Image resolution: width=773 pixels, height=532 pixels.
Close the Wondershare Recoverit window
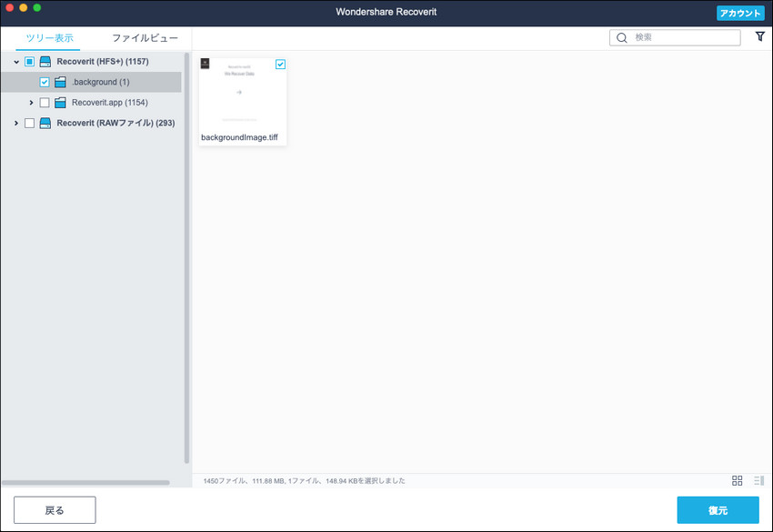[x=9, y=7]
